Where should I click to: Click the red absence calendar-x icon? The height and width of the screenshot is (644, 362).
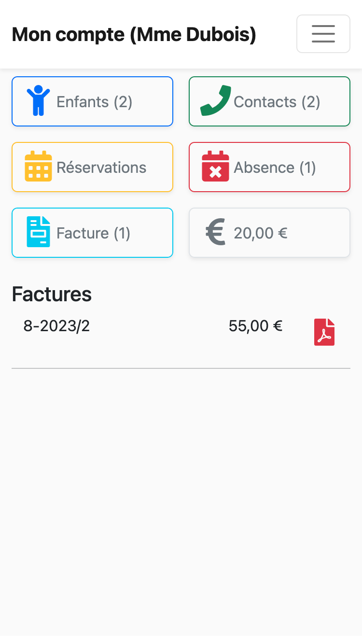pos(215,167)
